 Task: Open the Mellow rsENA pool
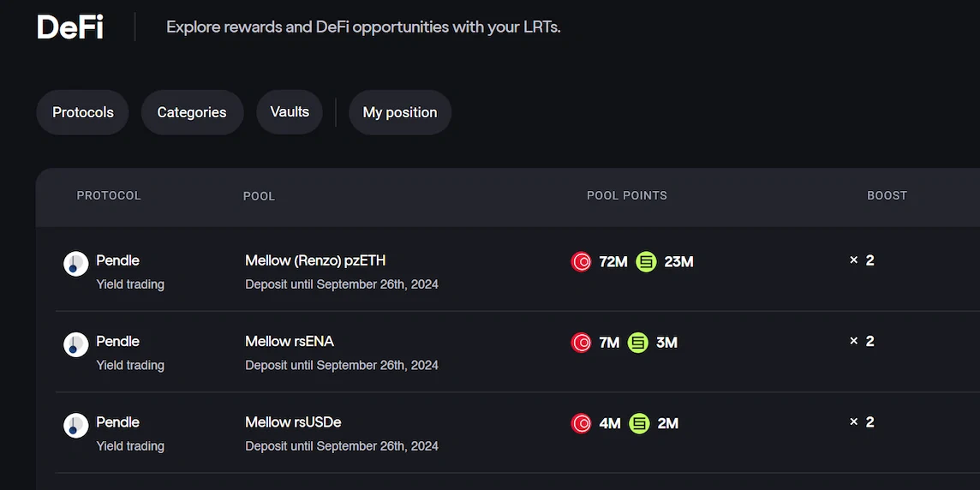290,341
